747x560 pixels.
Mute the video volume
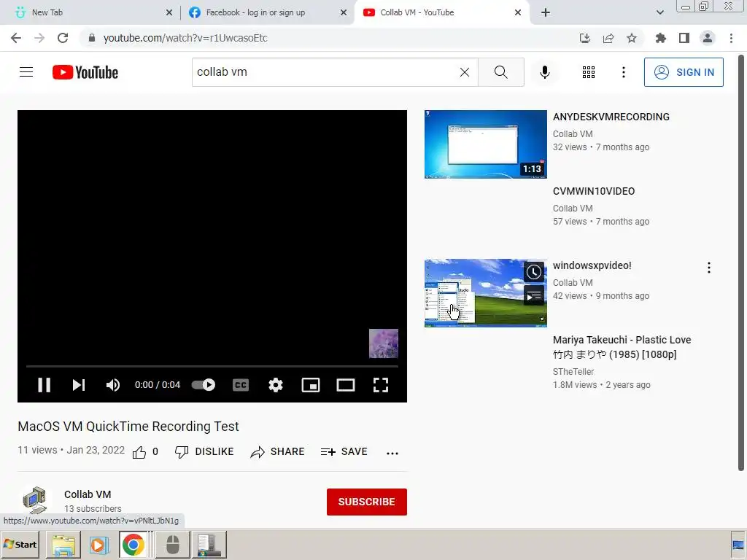pyautogui.click(x=113, y=385)
